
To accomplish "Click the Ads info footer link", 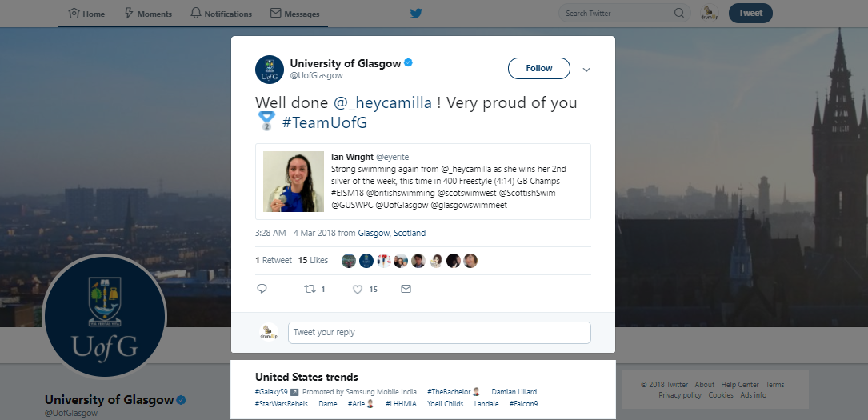I will pyautogui.click(x=754, y=395).
